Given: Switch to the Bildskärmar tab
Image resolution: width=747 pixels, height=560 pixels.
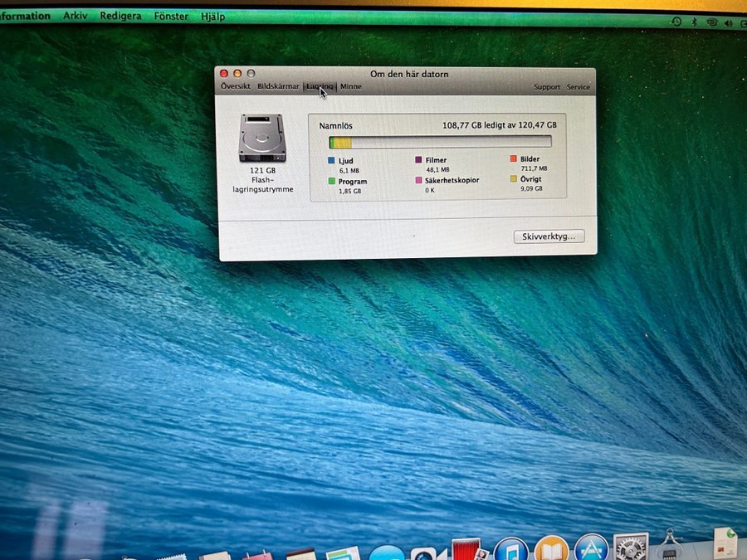Looking at the screenshot, I should pyautogui.click(x=278, y=86).
